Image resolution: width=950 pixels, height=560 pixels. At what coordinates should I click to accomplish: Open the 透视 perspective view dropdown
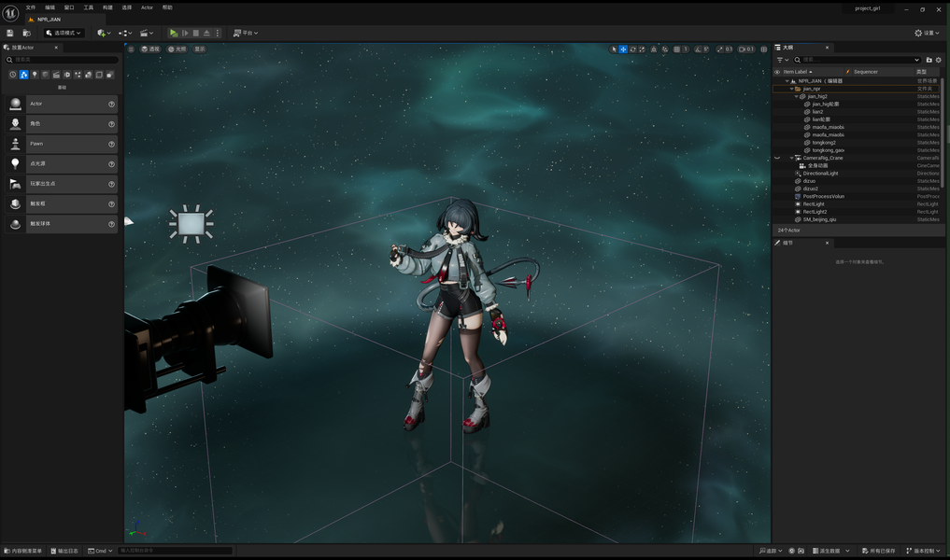[x=150, y=49]
